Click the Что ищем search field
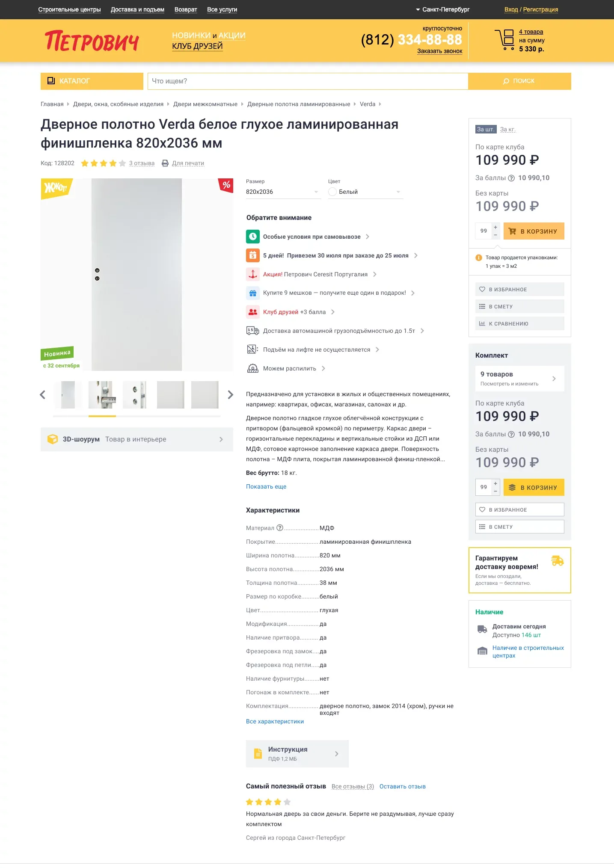This screenshot has height=868, width=614. (307, 81)
